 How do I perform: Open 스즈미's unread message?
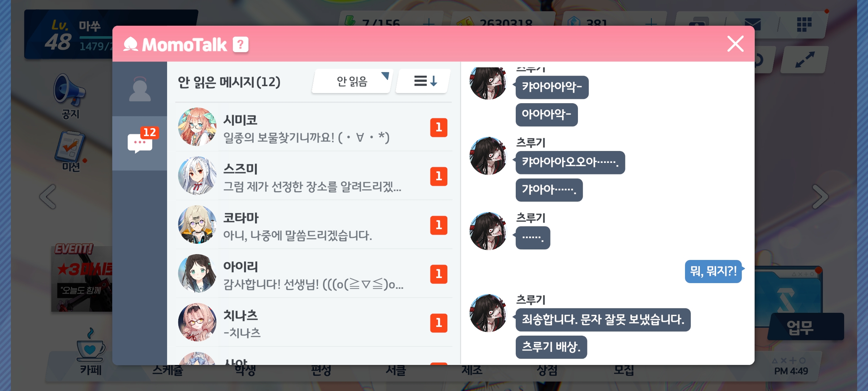[x=314, y=176]
